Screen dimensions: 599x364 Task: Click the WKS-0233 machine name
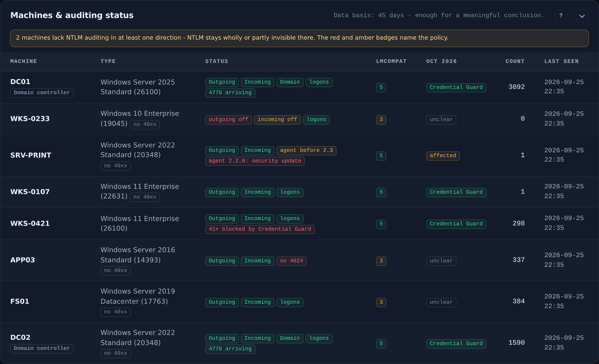30,119
